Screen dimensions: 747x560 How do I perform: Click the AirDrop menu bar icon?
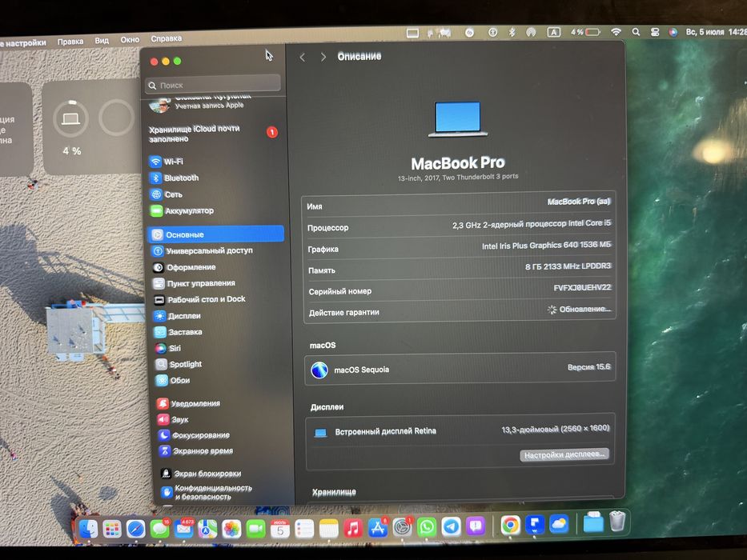pos(531,32)
